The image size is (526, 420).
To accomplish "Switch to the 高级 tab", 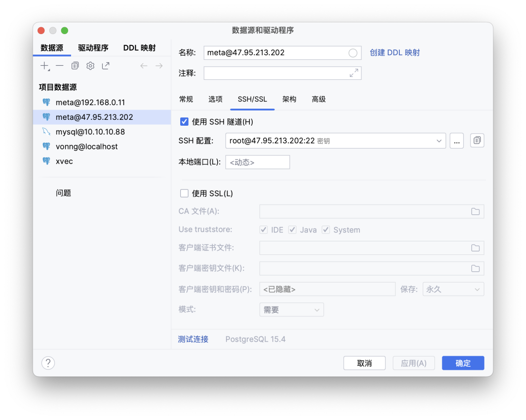I will 319,99.
